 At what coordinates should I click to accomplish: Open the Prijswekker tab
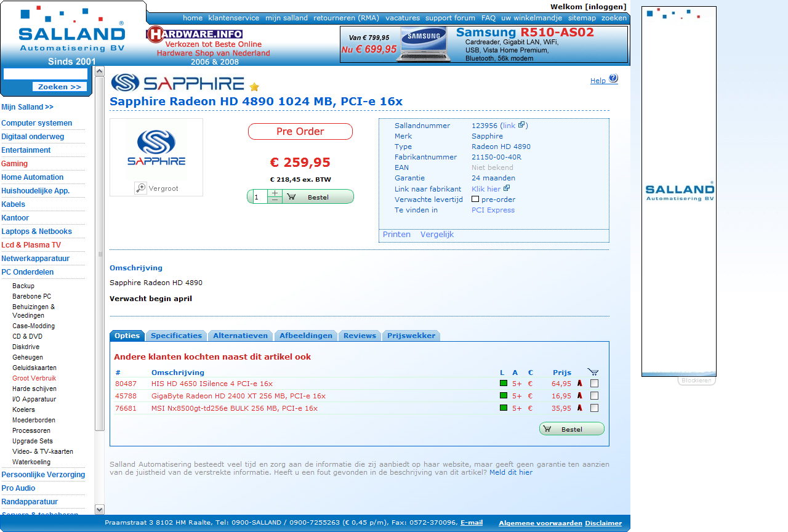pyautogui.click(x=411, y=336)
